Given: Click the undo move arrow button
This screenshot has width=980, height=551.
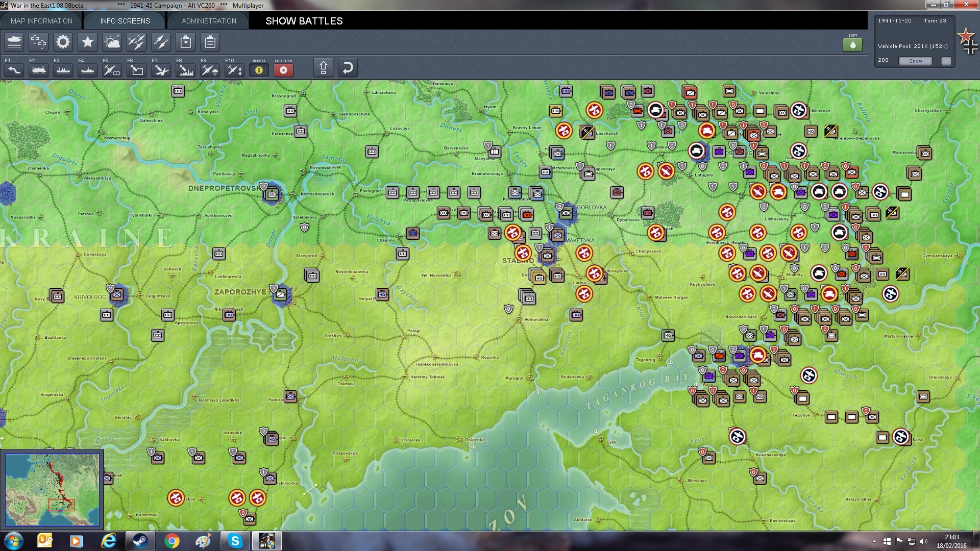Looking at the screenshot, I should (x=348, y=68).
